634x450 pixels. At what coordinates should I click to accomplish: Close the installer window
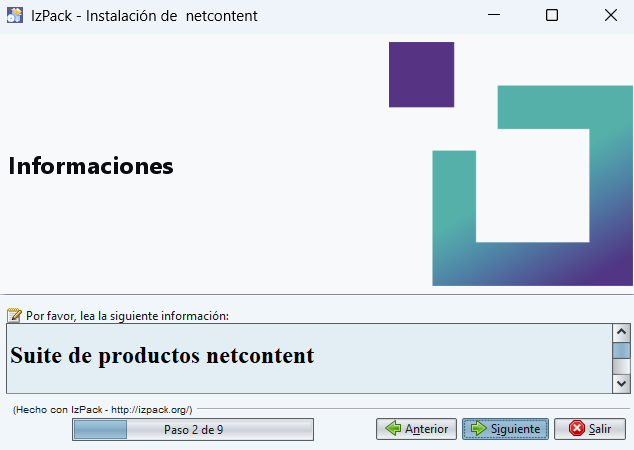click(x=610, y=16)
